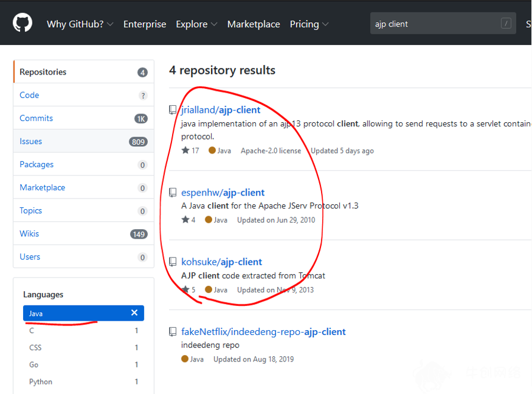Click the 'Updated on Aug 18, 2019' text
The width and height of the screenshot is (532, 394).
pyautogui.click(x=254, y=359)
